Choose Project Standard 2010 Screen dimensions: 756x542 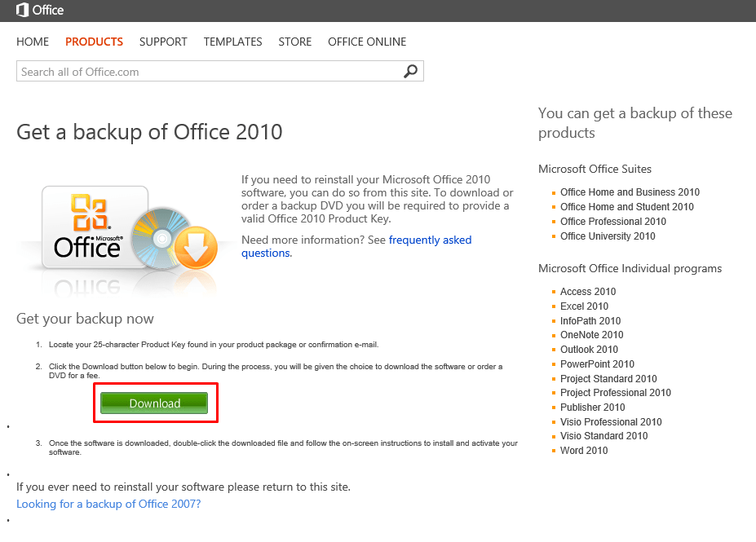click(608, 379)
